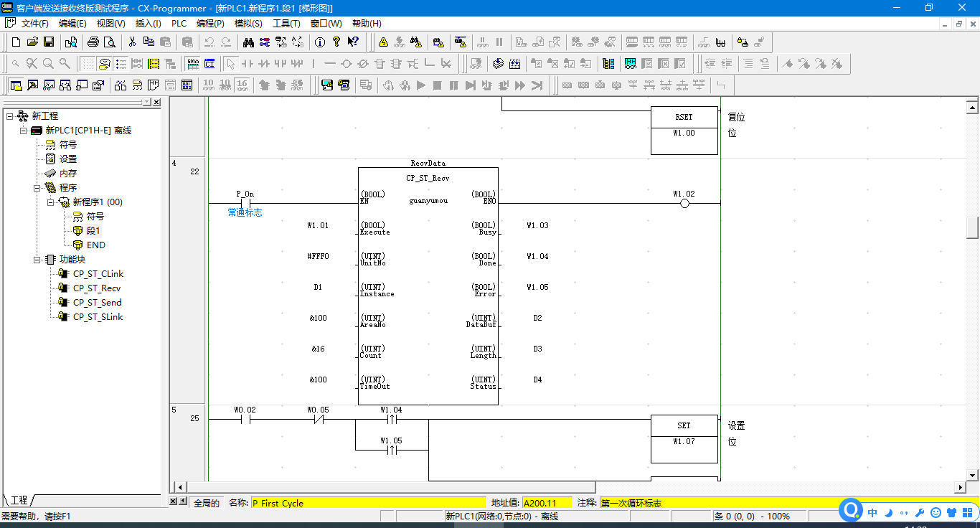Select the 工程 tab below the tree
The image size is (980, 528).
[19, 500]
